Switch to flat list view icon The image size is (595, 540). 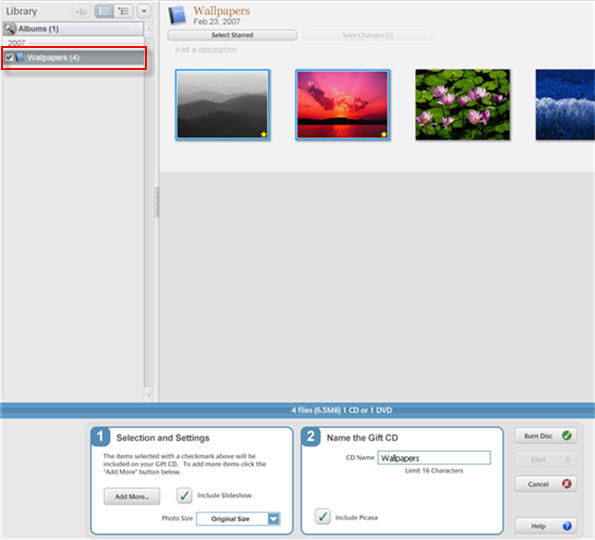[104, 11]
